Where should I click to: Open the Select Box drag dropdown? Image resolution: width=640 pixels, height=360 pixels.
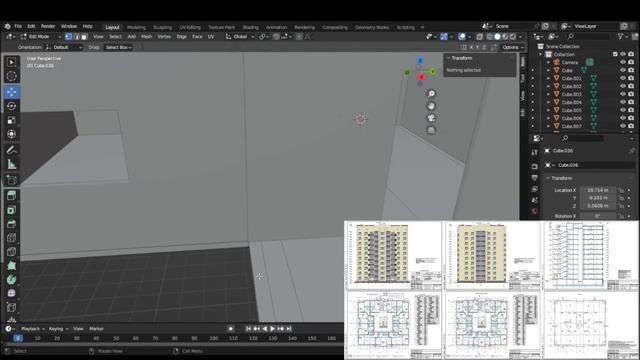(x=118, y=47)
